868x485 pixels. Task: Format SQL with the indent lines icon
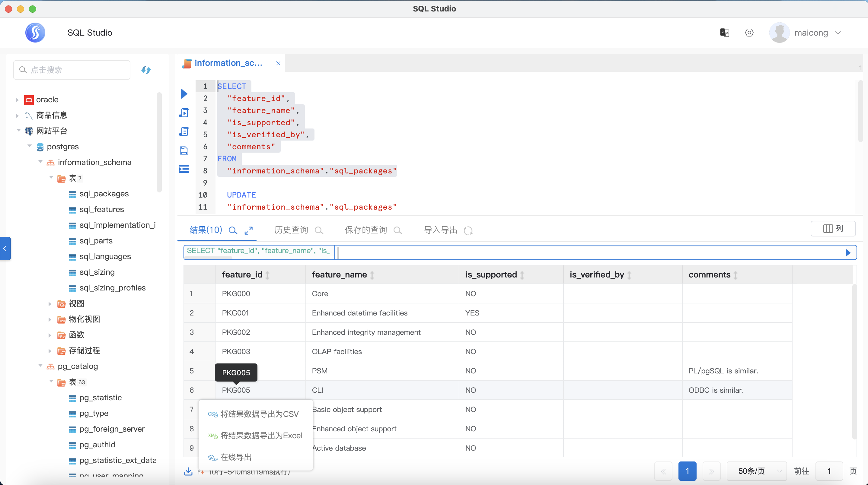[x=184, y=169]
